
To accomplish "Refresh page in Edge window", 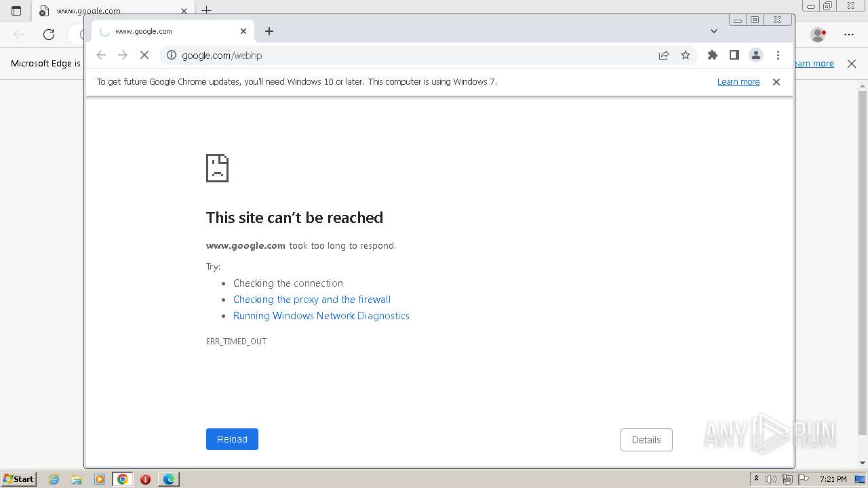I will pyautogui.click(x=49, y=34).
